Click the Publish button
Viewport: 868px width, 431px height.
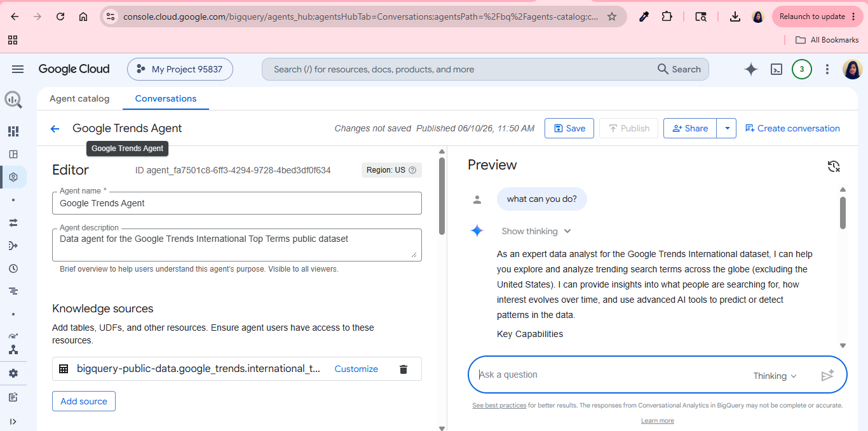(628, 128)
